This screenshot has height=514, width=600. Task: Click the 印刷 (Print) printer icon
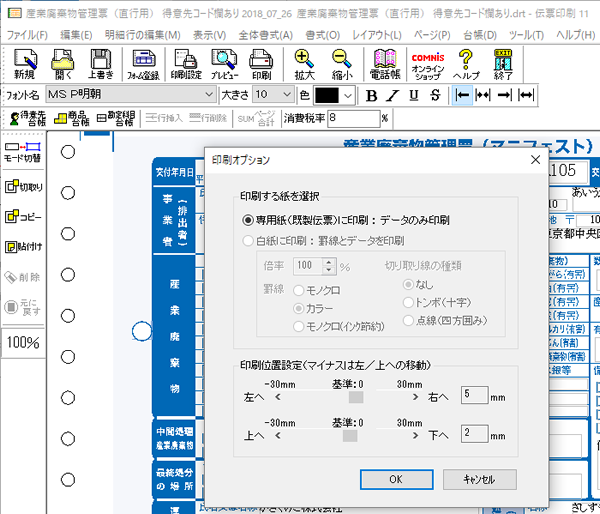pos(261,64)
